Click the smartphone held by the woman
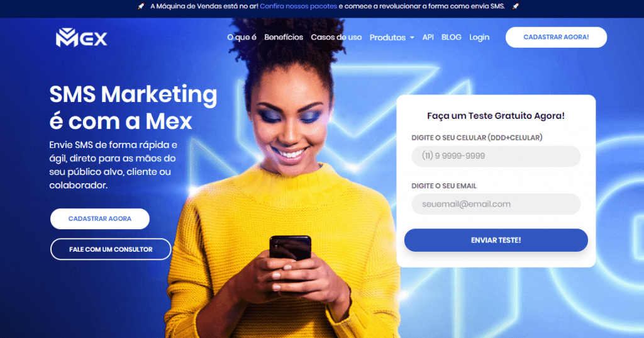 [290, 249]
